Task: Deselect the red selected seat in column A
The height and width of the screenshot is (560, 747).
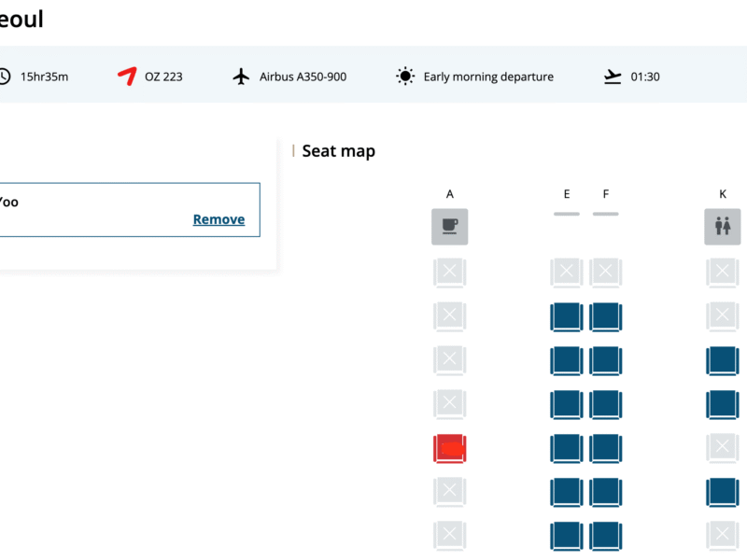Action: (x=450, y=449)
